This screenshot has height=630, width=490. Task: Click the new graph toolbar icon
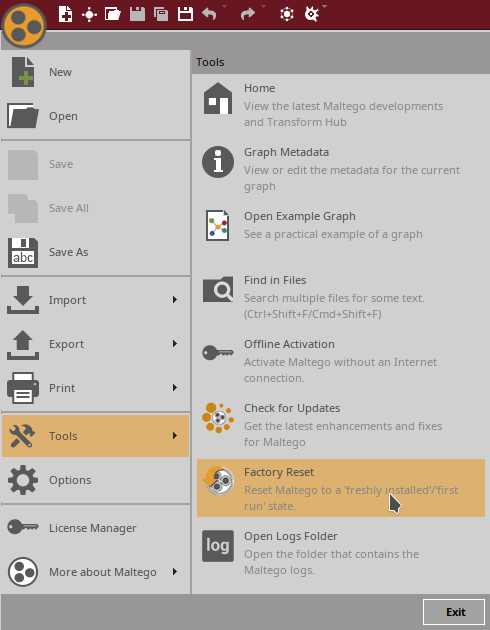point(65,14)
